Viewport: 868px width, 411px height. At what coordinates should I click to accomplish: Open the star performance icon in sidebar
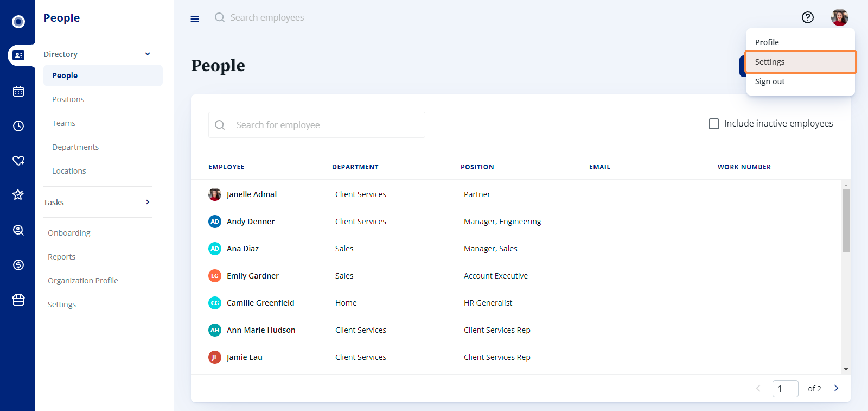click(x=18, y=195)
